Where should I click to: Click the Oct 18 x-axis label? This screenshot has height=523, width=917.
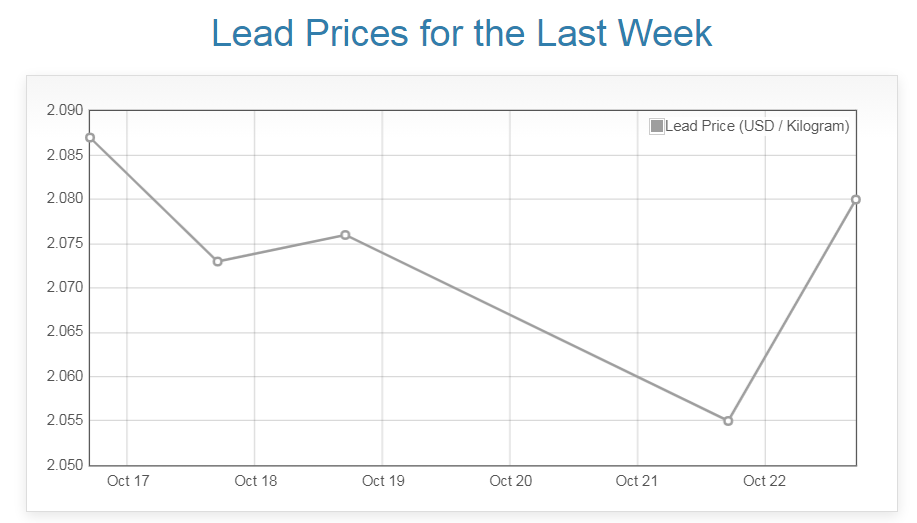click(255, 481)
